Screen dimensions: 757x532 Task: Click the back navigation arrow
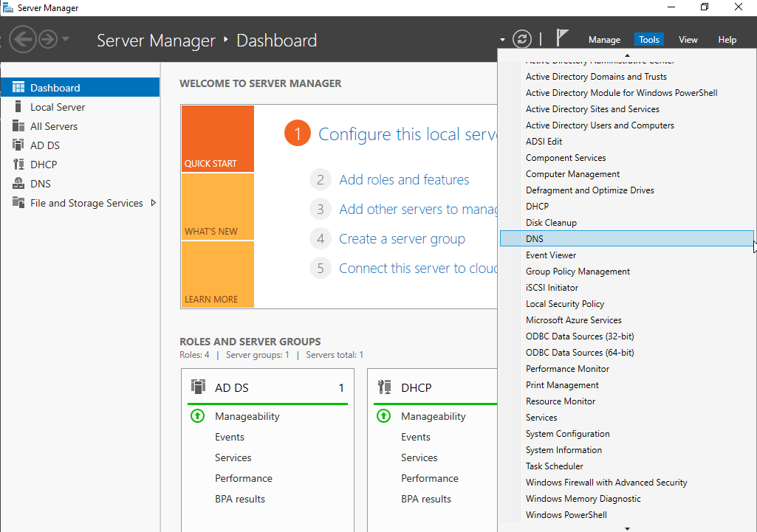pos(23,39)
